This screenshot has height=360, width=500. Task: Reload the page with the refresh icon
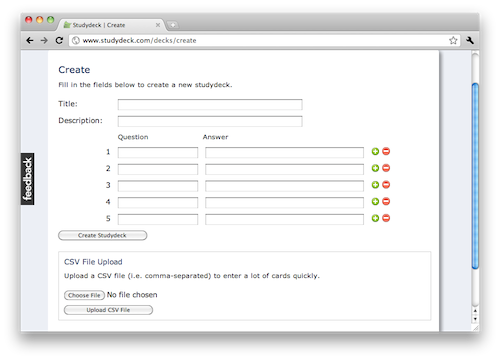click(59, 41)
